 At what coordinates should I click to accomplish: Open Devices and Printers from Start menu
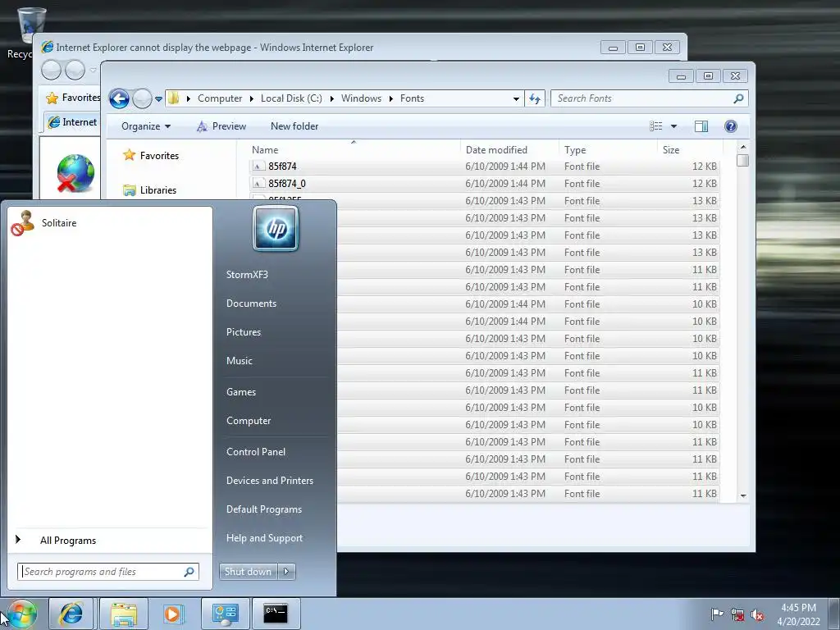point(269,481)
